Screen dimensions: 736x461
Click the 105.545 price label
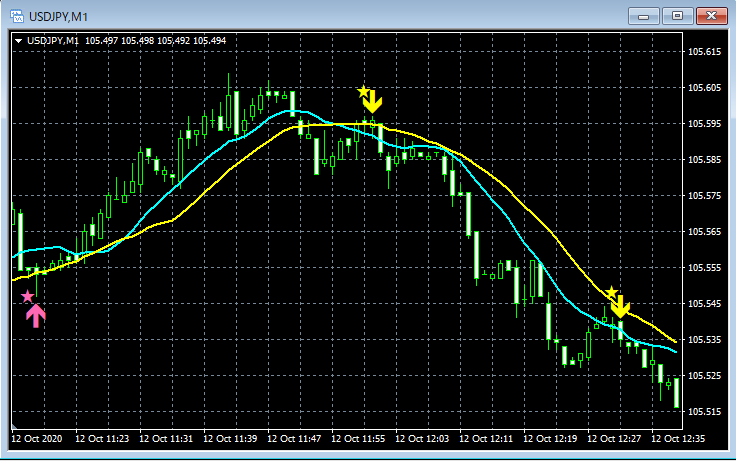pyautogui.click(x=704, y=304)
